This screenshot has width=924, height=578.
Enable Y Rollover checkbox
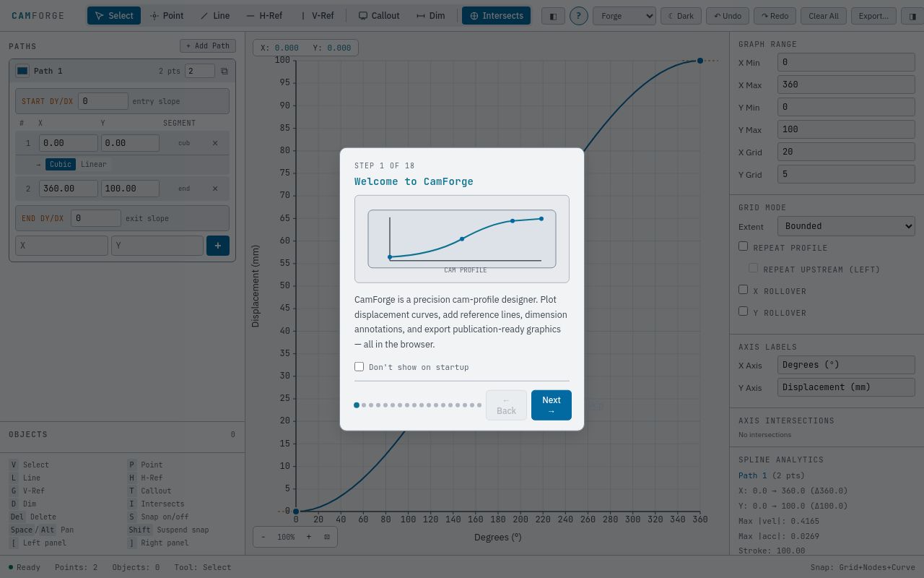[743, 311]
